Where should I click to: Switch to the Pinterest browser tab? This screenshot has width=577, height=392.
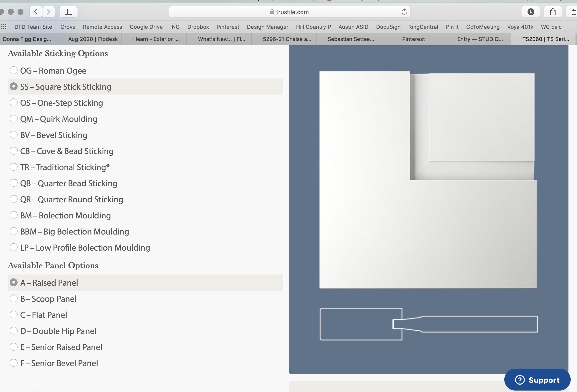click(x=413, y=39)
